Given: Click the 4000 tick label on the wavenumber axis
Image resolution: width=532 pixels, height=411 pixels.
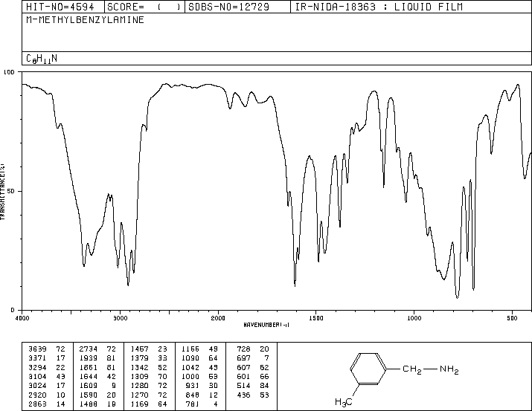Looking at the screenshot, I should click(x=22, y=318).
